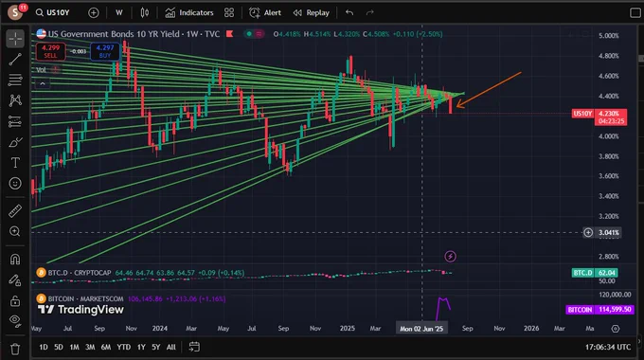644x360 pixels.
Task: Click the red flag next to TVC
Action: 229,34
